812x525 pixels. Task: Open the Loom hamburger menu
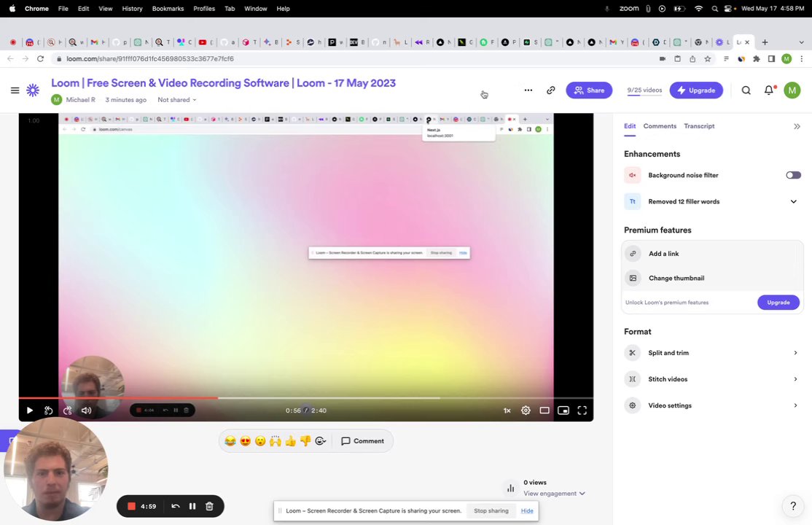click(x=15, y=90)
